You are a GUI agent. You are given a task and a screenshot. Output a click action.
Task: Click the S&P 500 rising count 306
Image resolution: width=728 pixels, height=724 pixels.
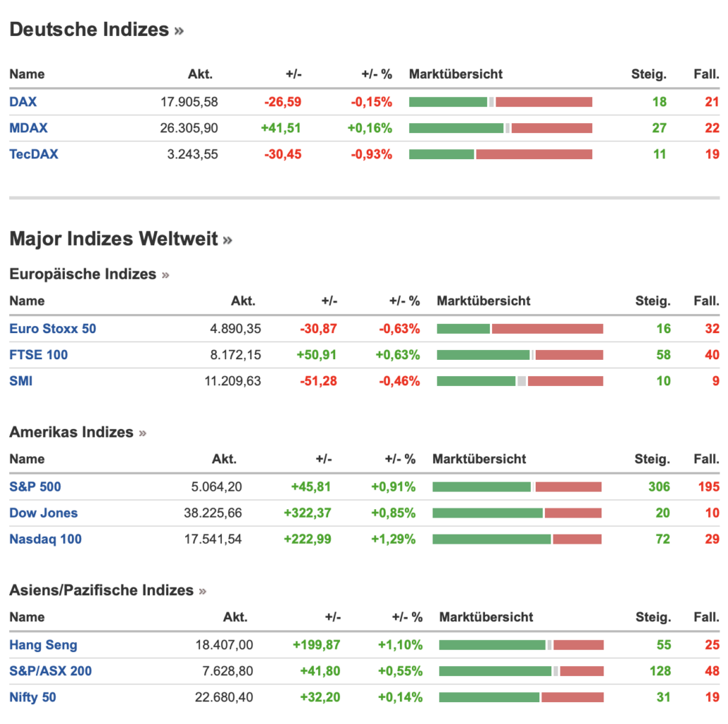(x=659, y=487)
